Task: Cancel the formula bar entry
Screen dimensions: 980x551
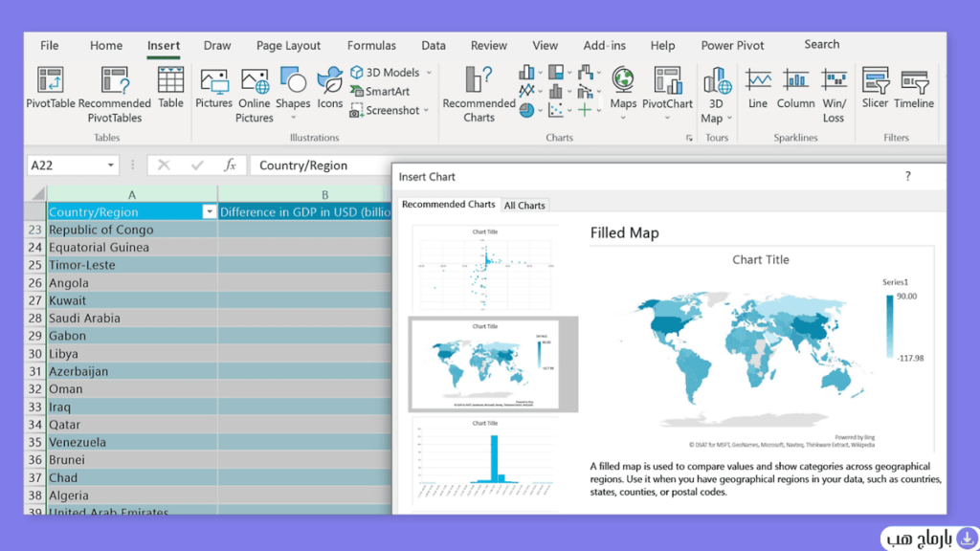Action: 164,165
